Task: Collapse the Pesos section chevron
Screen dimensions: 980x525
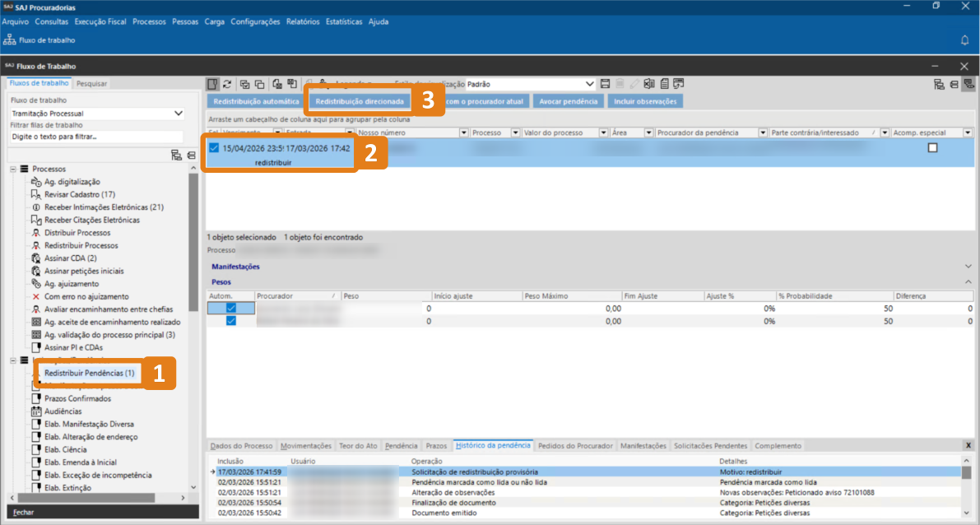Action: coord(968,282)
